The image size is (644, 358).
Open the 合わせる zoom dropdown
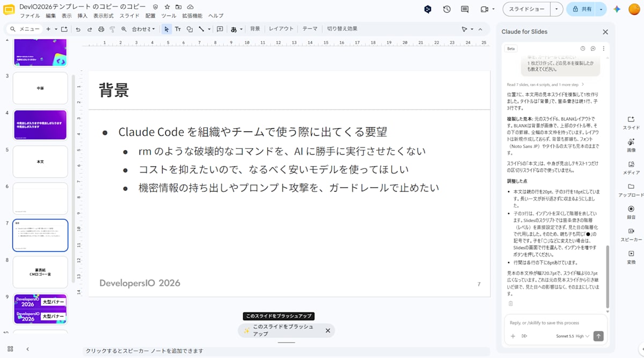point(143,29)
